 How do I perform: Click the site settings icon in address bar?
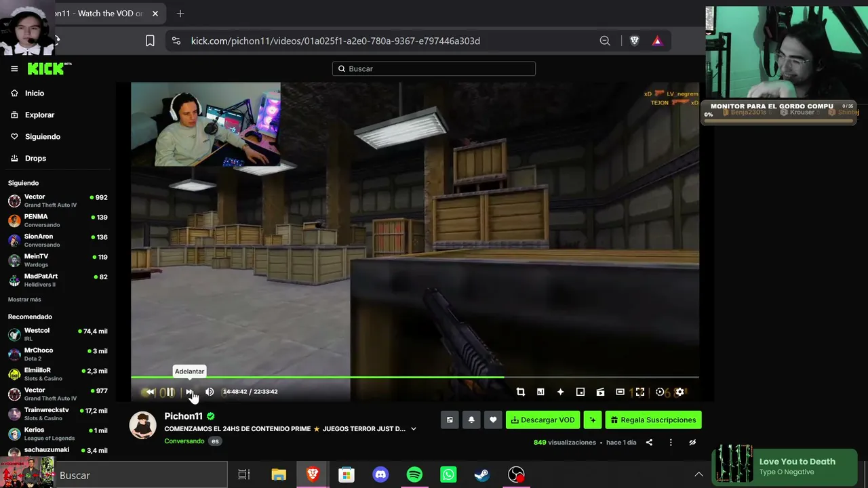(176, 41)
